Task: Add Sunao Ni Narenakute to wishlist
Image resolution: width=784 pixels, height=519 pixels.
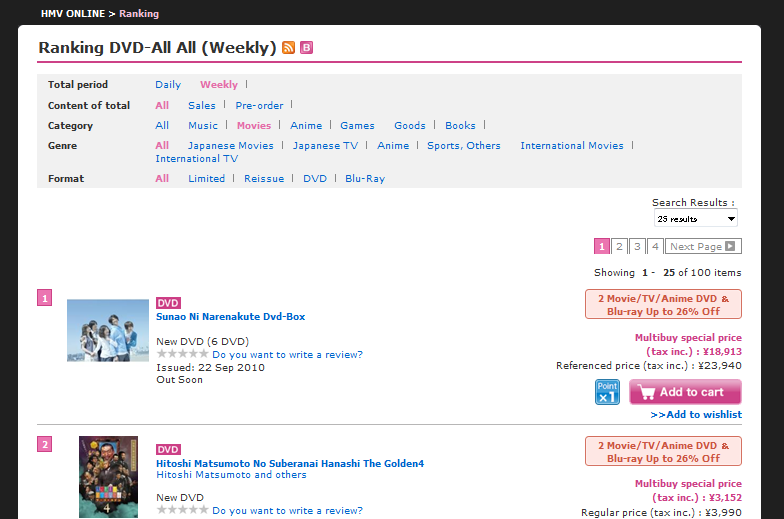Action: coord(696,415)
